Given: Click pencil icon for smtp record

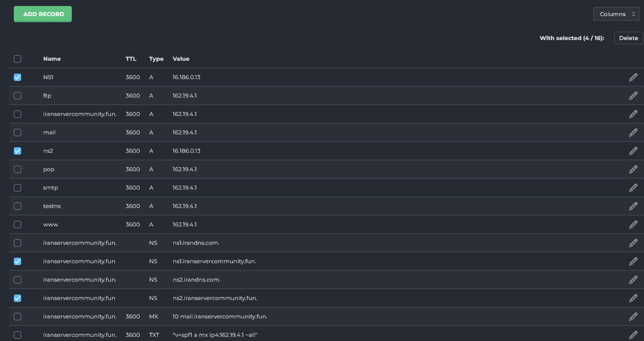Looking at the screenshot, I should 633,188.
